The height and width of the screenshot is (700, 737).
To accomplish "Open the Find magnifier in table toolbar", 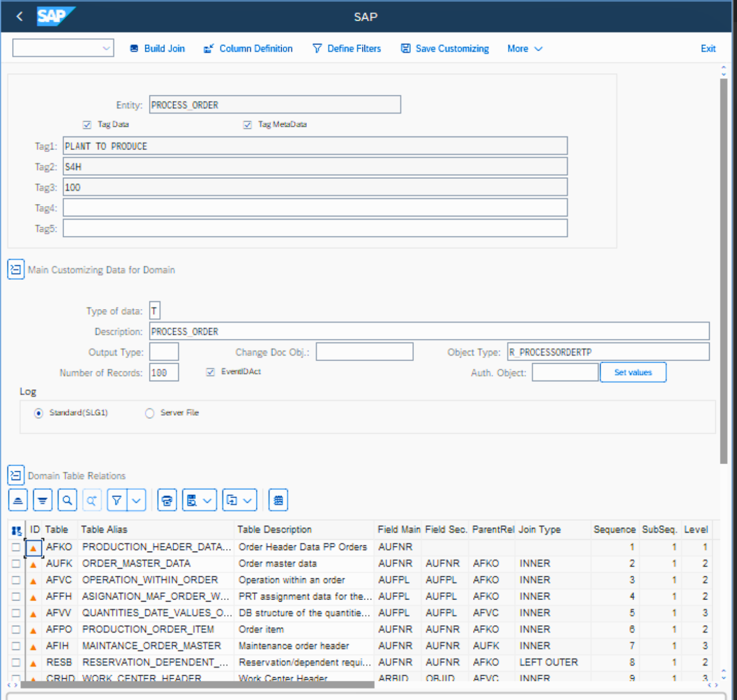I will point(67,501).
